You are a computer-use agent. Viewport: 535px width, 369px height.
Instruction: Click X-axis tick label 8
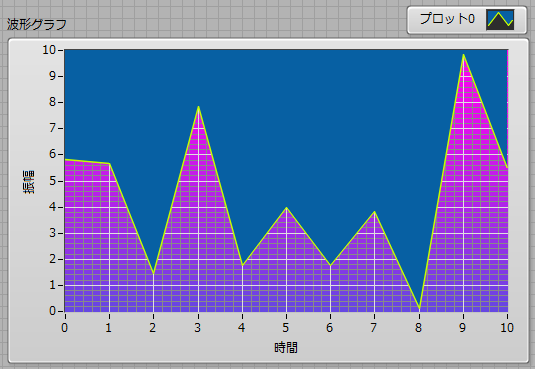click(418, 328)
